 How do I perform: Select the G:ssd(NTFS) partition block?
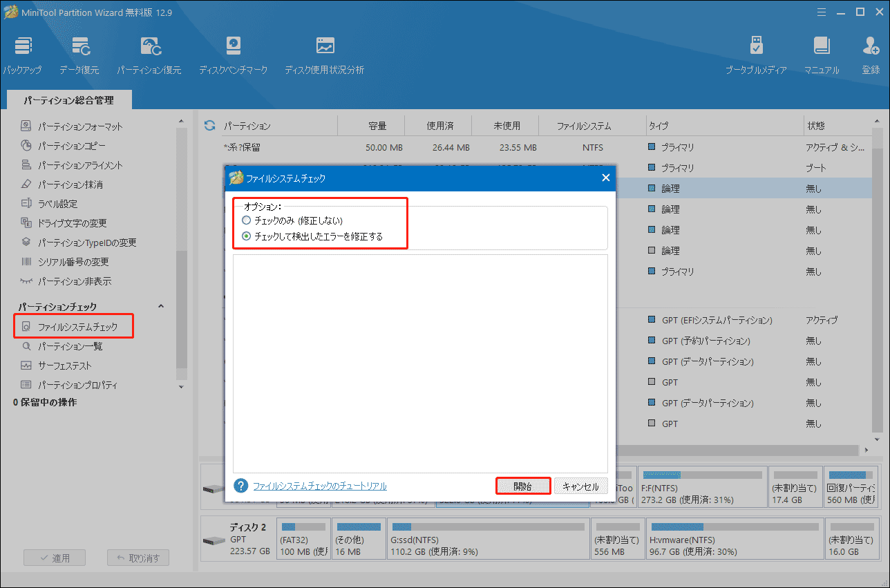pyautogui.click(x=488, y=538)
